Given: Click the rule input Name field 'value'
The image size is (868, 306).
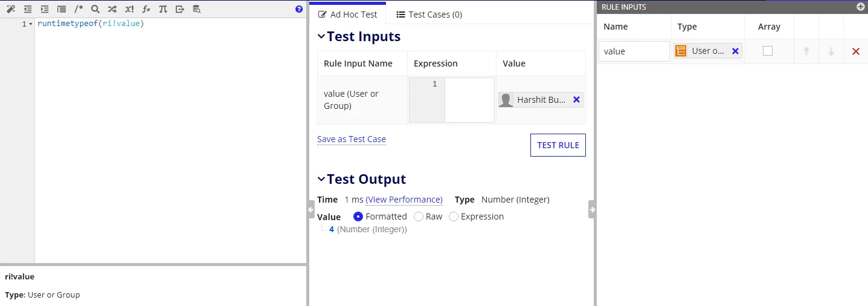Looking at the screenshot, I should pyautogui.click(x=634, y=51).
